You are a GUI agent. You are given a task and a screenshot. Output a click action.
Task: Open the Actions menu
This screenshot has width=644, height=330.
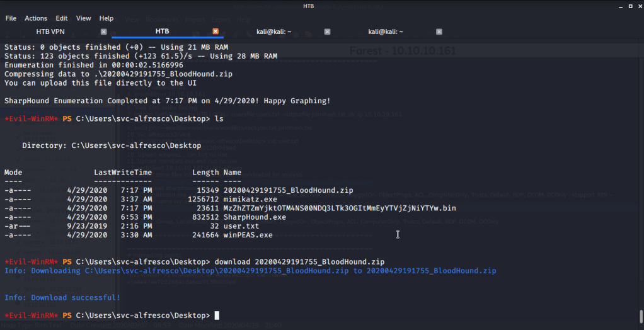[x=36, y=18]
